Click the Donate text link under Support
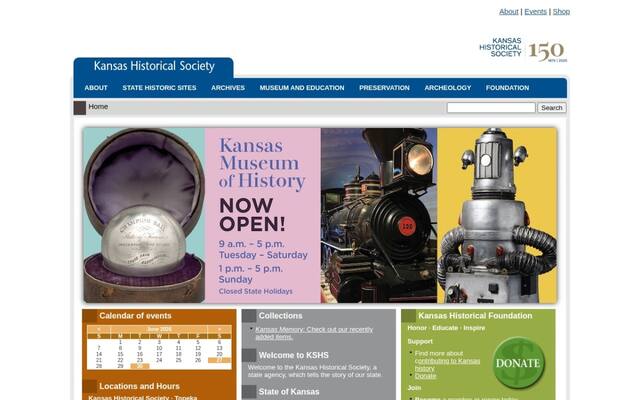This screenshot has width=640, height=400. 425,376
